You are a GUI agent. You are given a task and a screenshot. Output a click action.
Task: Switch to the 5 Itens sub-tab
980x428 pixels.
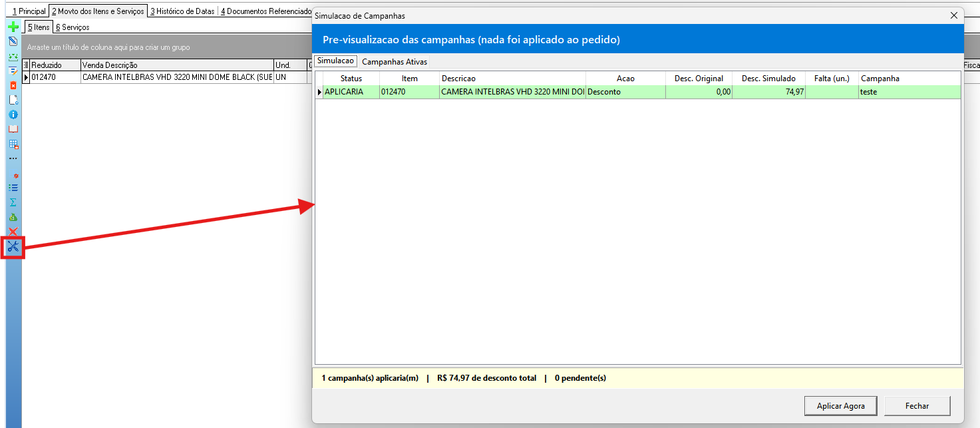(39, 27)
